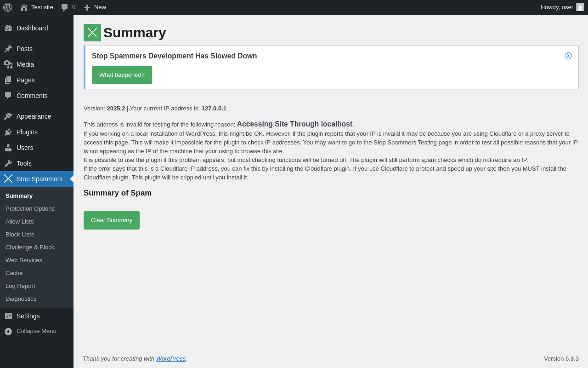Open the Settings sliders icon

(8, 316)
